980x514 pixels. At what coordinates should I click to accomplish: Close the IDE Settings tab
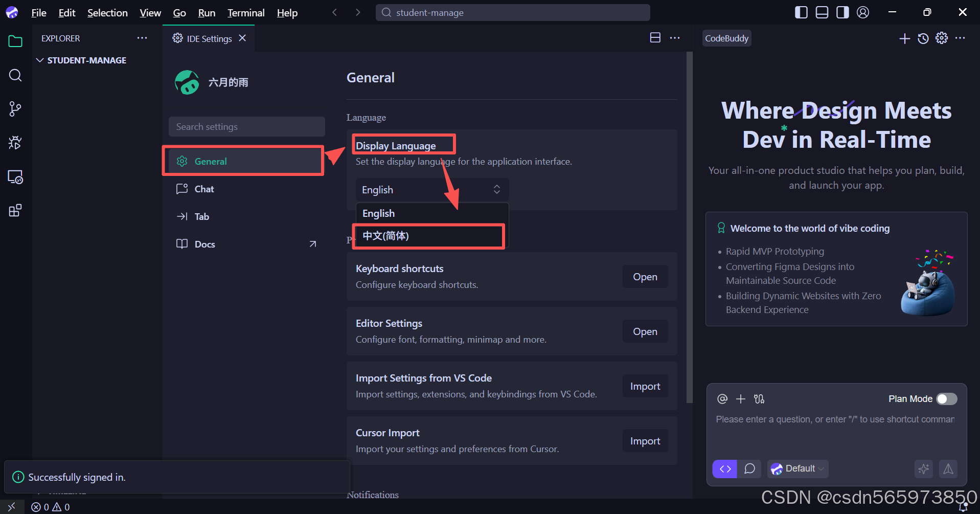242,38
